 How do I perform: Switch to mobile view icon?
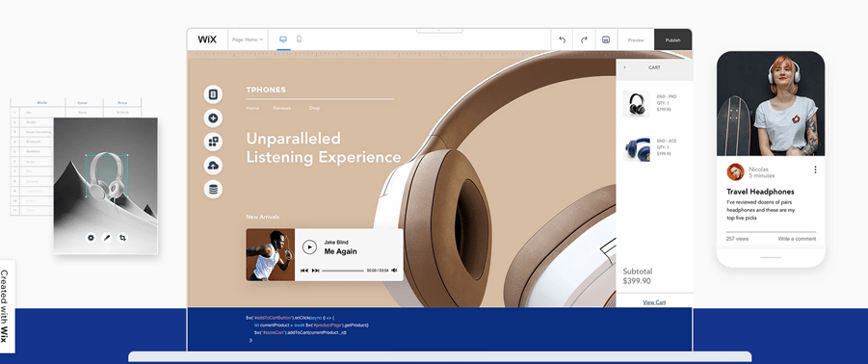pos(299,39)
